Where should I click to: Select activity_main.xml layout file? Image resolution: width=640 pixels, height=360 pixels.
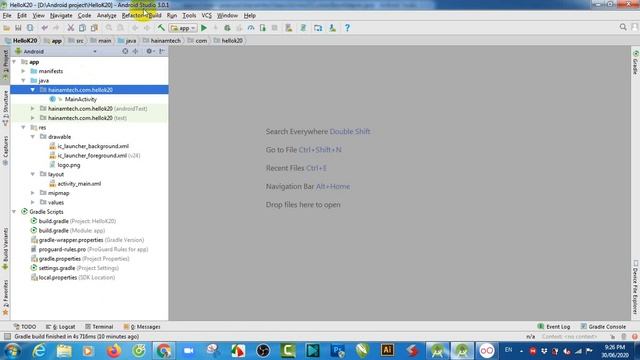tap(79, 184)
